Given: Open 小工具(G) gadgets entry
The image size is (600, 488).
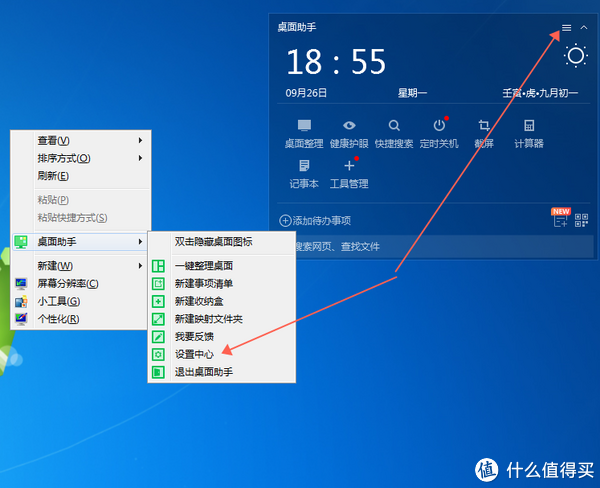Looking at the screenshot, I should (x=81, y=301).
